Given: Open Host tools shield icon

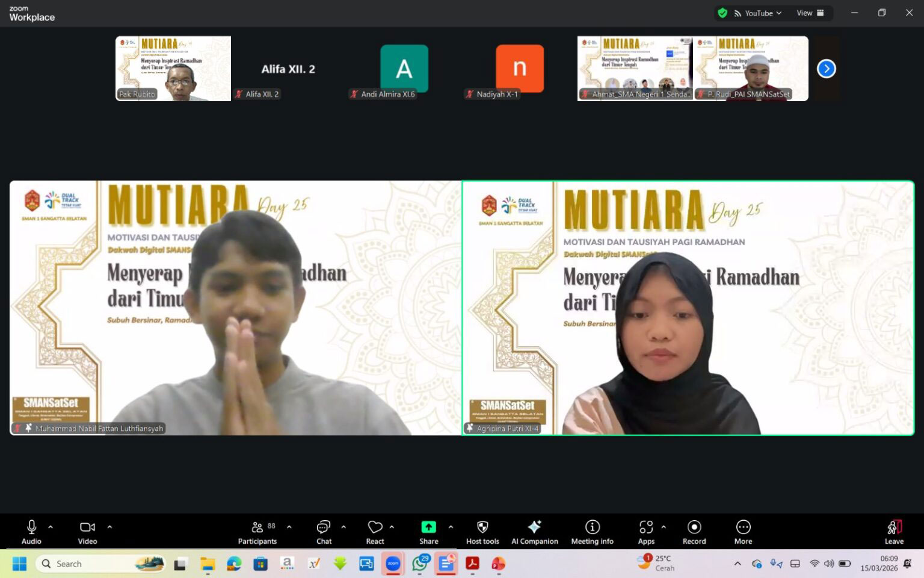Looking at the screenshot, I should tap(482, 532).
